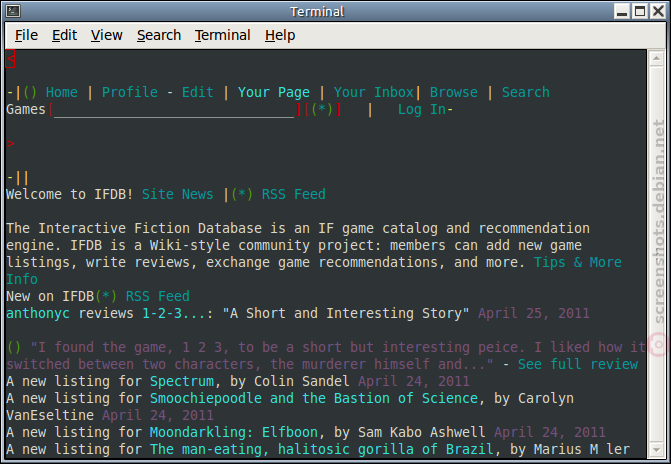Open Moondarkling: Elfboon listing link

[234, 432]
